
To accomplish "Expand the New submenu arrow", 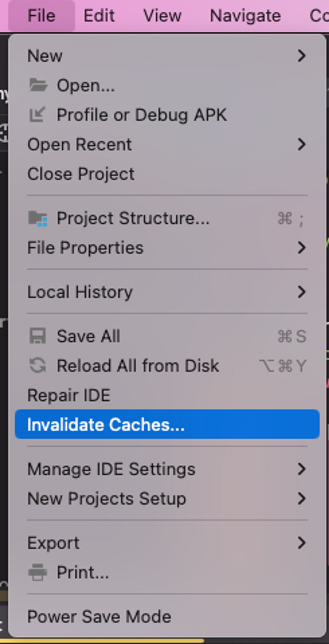I will coord(302,56).
